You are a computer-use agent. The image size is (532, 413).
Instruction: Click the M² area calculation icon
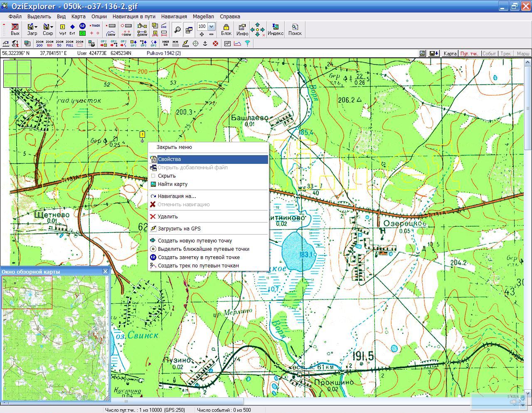(x=227, y=43)
